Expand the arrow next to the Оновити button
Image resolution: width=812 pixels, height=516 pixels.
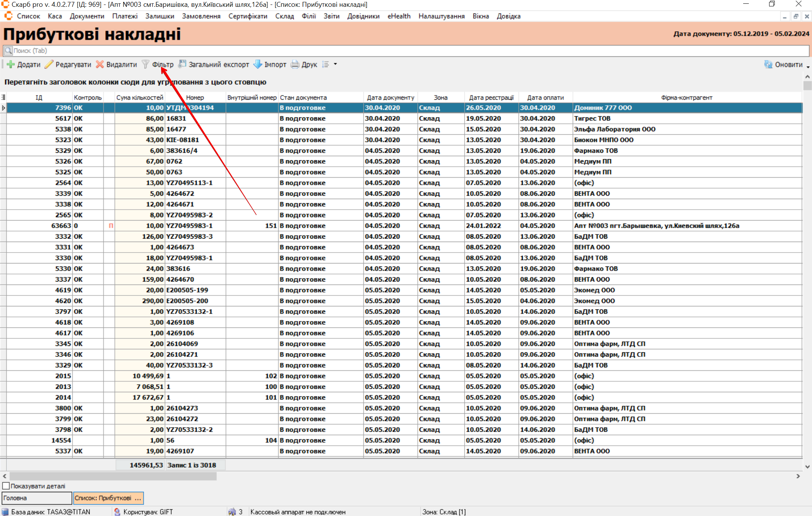808,67
